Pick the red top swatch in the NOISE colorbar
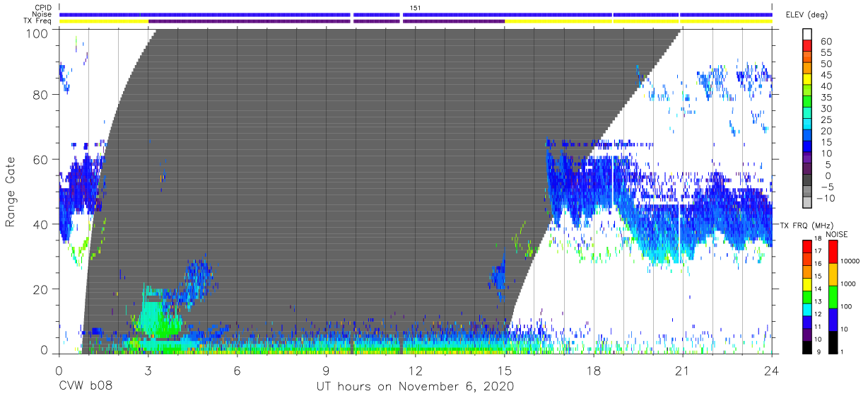Image resolution: width=868 pixels, height=401 pixels. 833,251
